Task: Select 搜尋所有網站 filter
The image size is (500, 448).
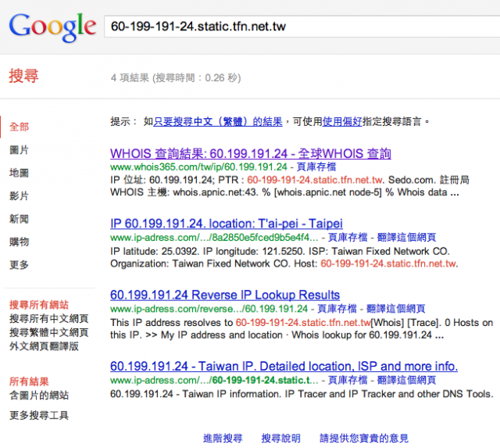Action: [x=39, y=305]
